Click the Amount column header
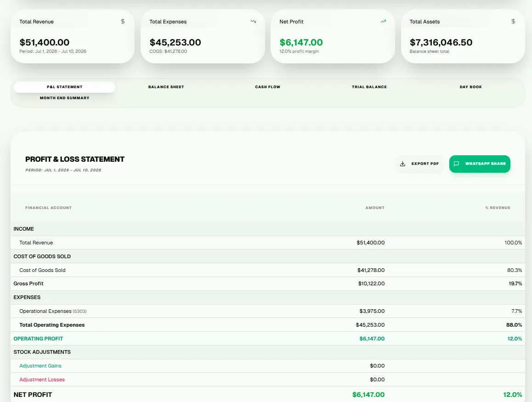 pos(375,208)
